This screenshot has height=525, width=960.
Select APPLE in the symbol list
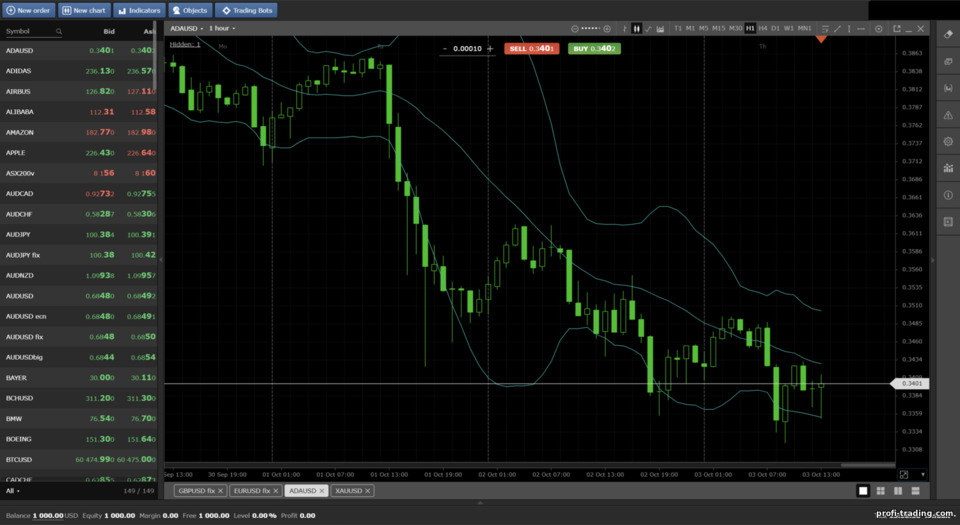pos(78,152)
